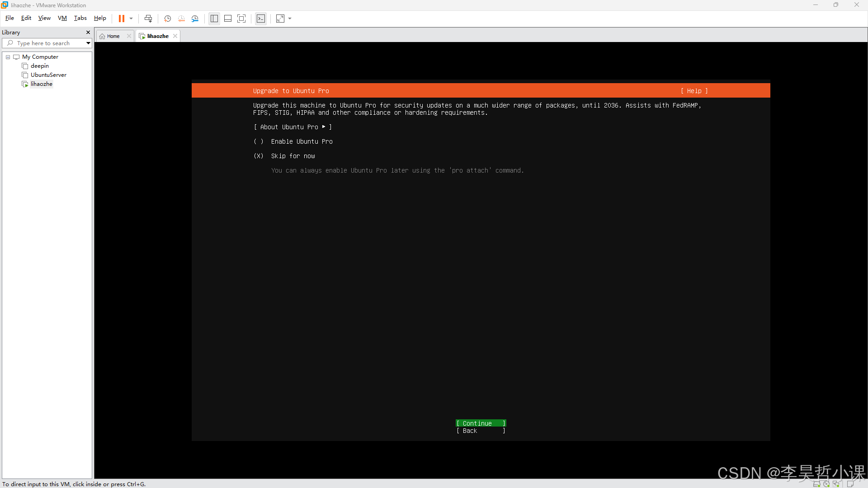Open About Ubuntu Pro submenu

point(293,127)
